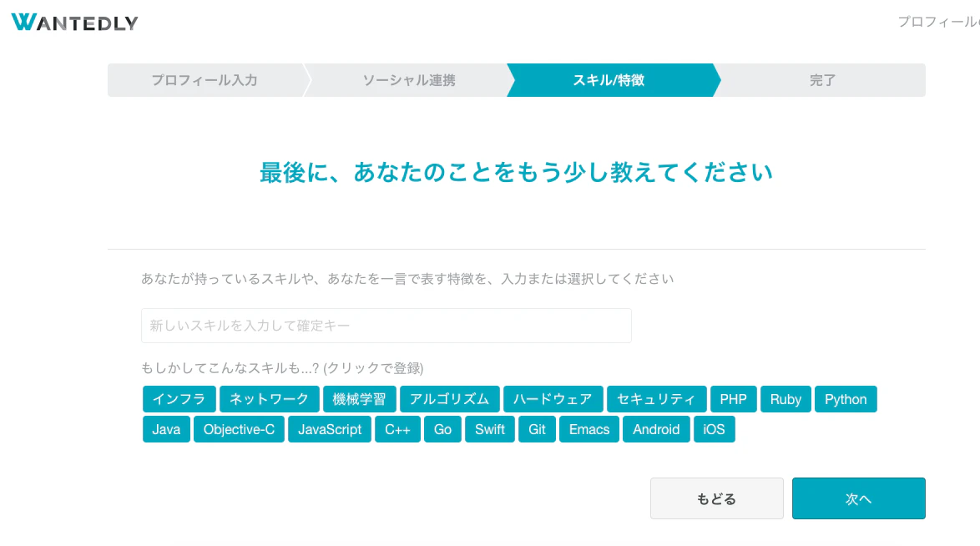Add the PHP skill tag

coord(733,399)
